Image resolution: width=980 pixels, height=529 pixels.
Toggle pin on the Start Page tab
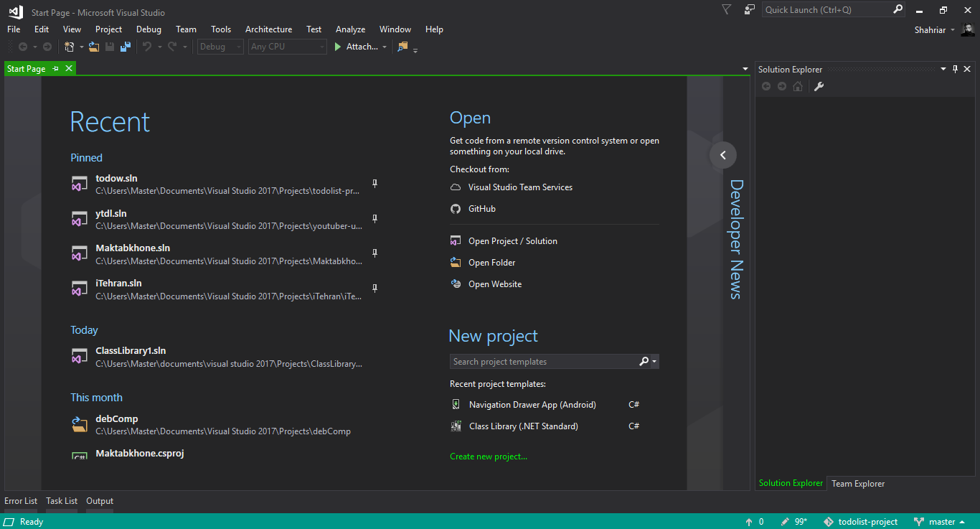click(x=56, y=69)
